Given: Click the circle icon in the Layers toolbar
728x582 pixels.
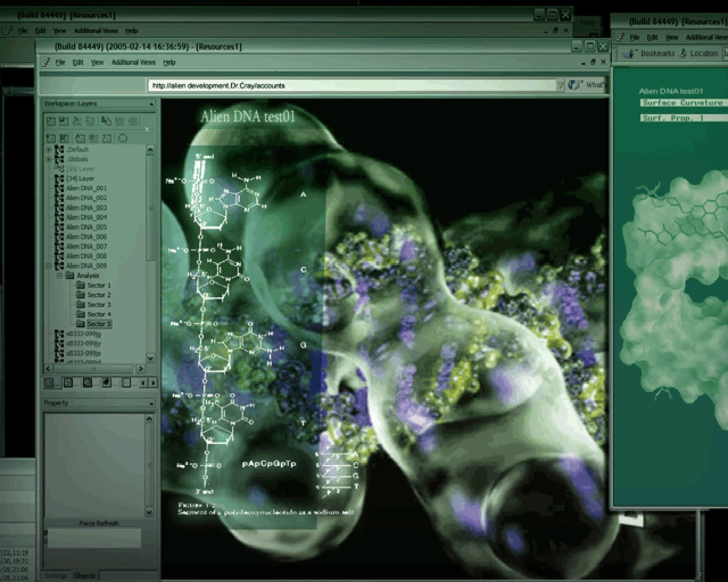Looking at the screenshot, I should [x=123, y=138].
